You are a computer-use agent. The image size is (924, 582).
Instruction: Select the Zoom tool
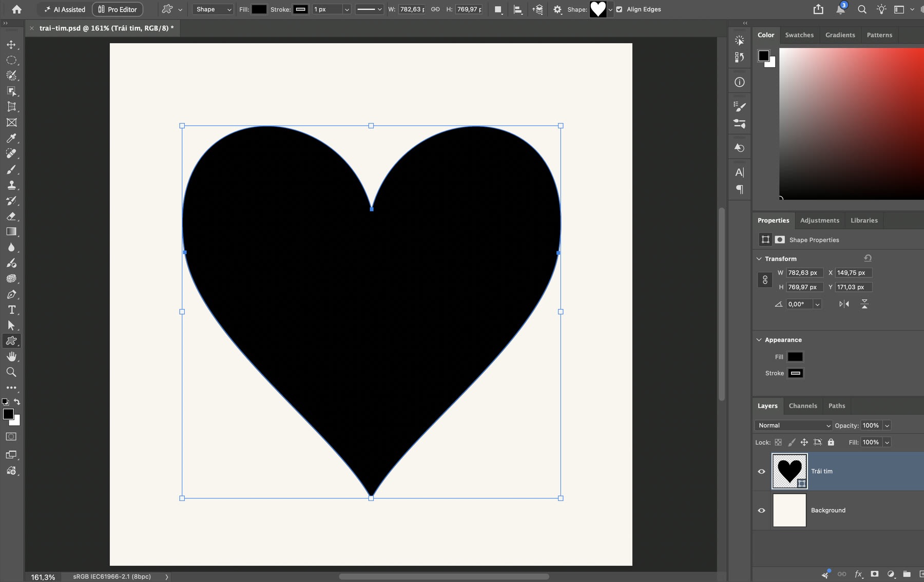(x=11, y=372)
